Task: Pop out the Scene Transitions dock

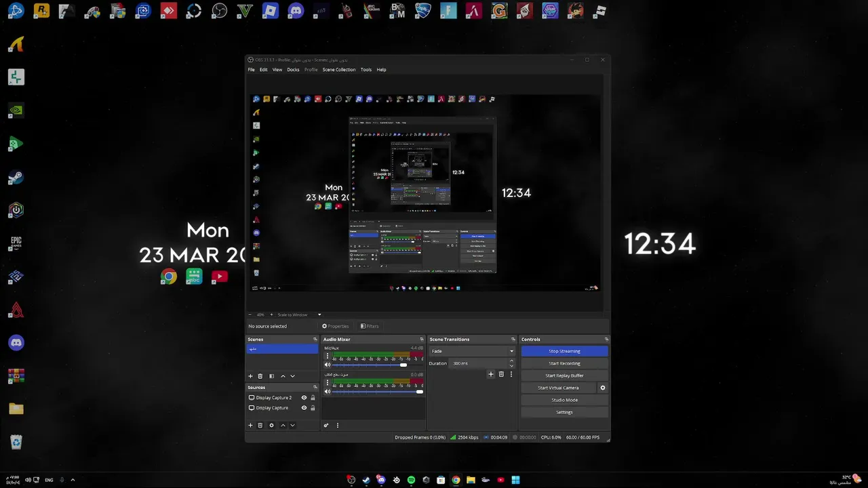Action: [513, 340]
